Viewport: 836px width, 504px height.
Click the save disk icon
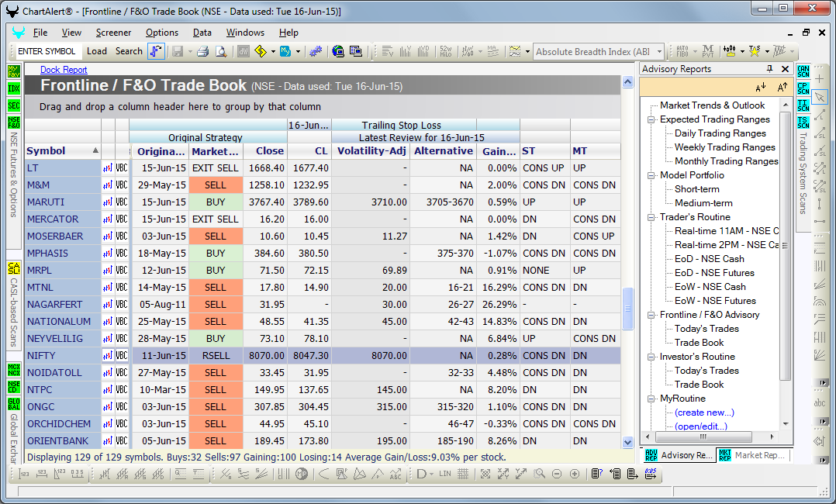pos(178,51)
